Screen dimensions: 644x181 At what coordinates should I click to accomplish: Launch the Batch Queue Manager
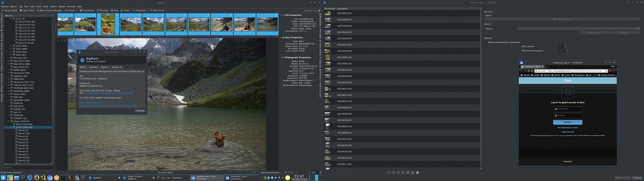click(50, 10)
